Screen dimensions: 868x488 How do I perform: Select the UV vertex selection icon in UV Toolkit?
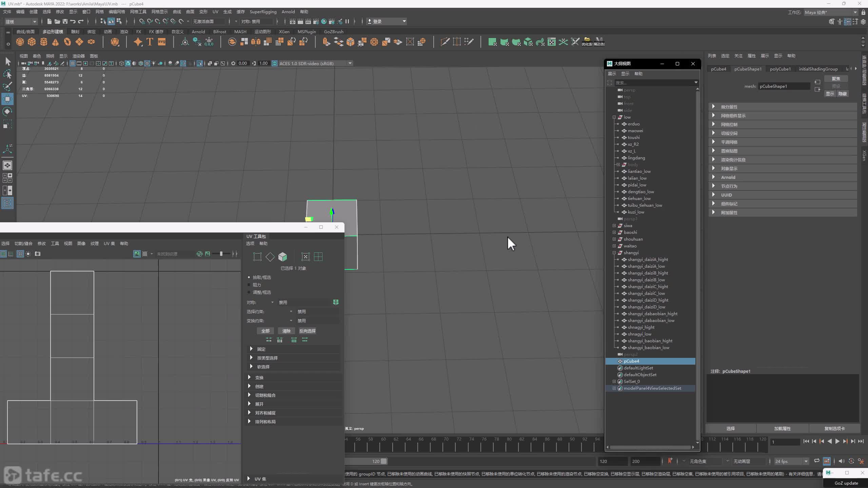coord(257,257)
